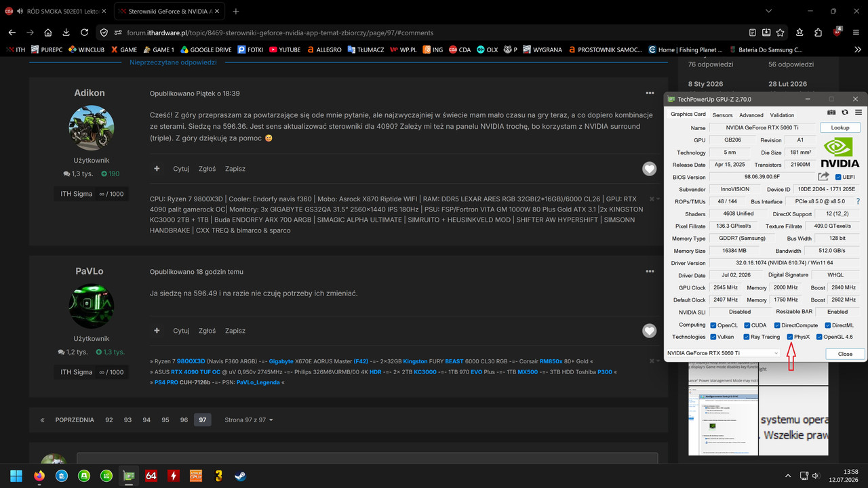This screenshot has width=868, height=488.
Task: Click the Lookup button in GPU-Z
Action: click(840, 127)
